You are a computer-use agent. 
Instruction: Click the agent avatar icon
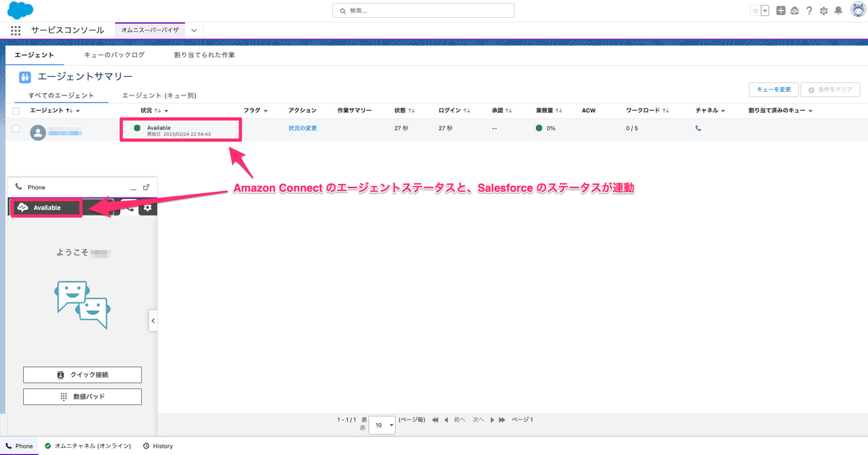point(38,132)
